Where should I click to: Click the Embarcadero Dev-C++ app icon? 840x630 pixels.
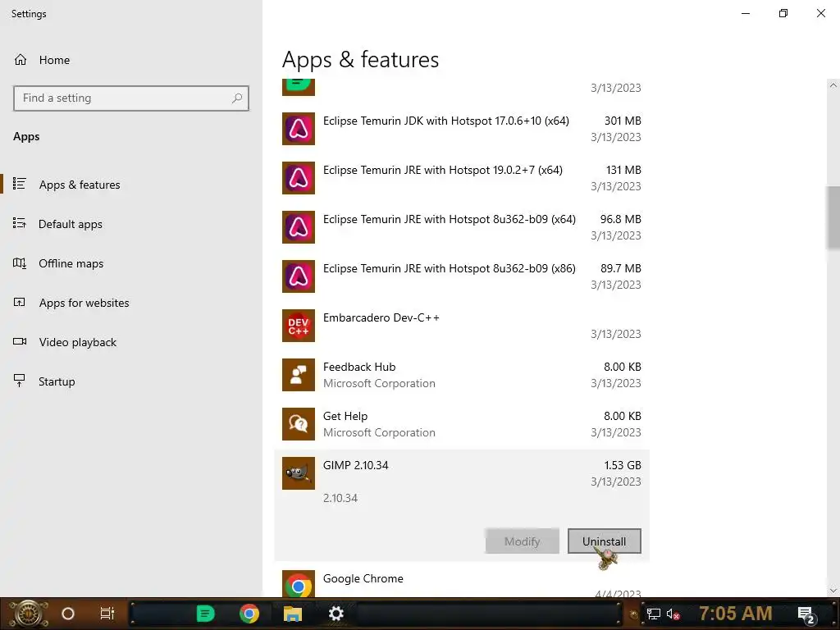[x=299, y=326]
